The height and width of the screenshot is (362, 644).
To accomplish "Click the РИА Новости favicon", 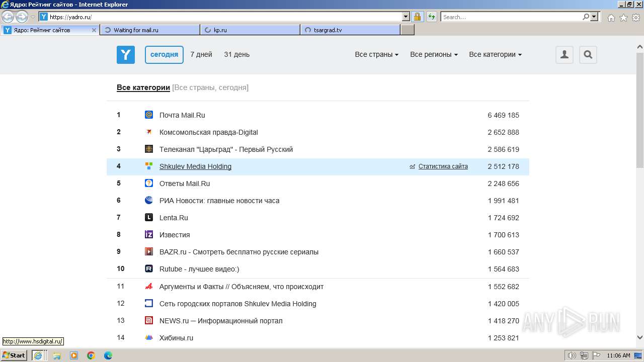I will pos(149,200).
